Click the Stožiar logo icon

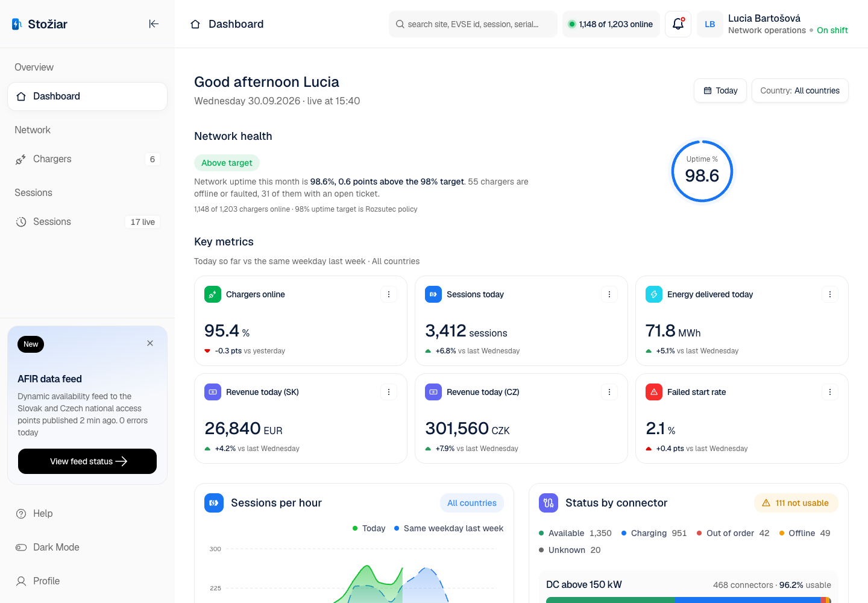click(17, 24)
